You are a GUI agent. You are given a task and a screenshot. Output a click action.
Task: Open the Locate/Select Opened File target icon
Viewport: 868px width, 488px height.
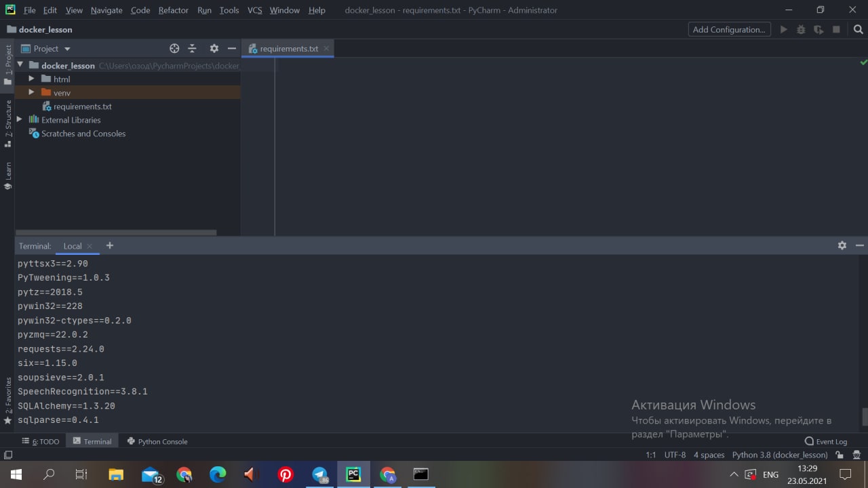pyautogui.click(x=174, y=48)
